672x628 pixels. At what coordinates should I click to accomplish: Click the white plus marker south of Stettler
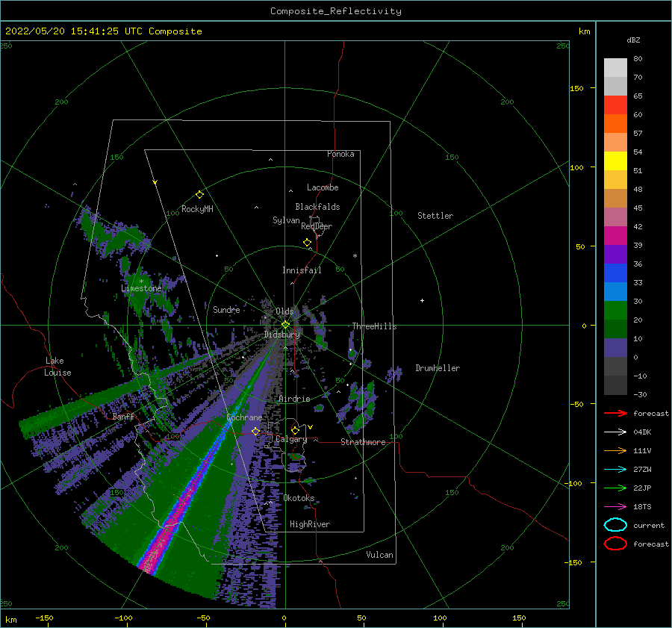click(422, 300)
